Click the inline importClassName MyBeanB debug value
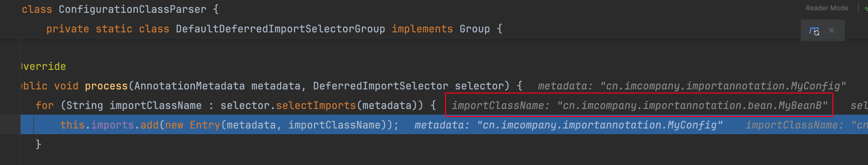 coord(639,105)
